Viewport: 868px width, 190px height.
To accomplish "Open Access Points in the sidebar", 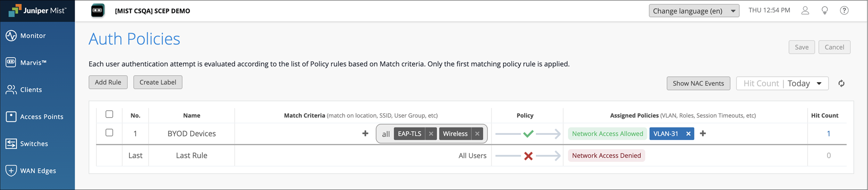I will (41, 117).
